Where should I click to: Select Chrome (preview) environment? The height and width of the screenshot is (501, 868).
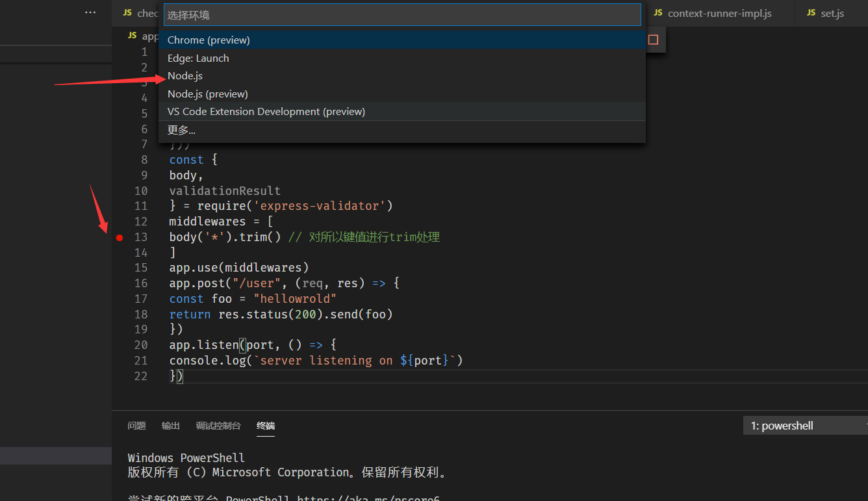click(208, 40)
